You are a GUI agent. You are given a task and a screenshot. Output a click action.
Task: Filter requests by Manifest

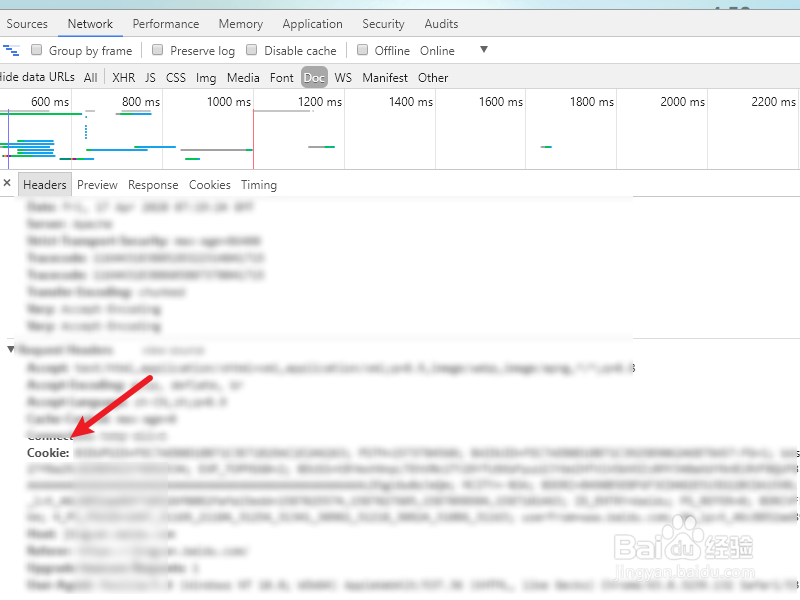[385, 78]
